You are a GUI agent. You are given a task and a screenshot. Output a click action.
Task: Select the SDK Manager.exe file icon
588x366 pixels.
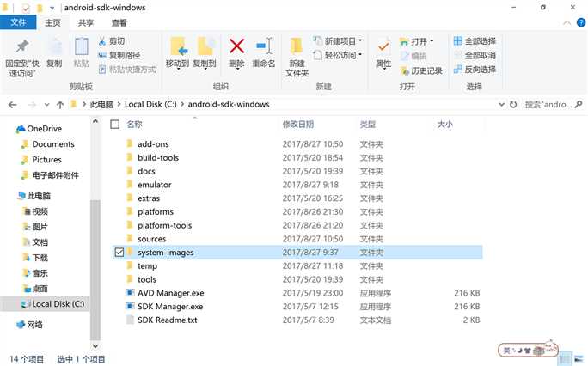pyautogui.click(x=130, y=307)
